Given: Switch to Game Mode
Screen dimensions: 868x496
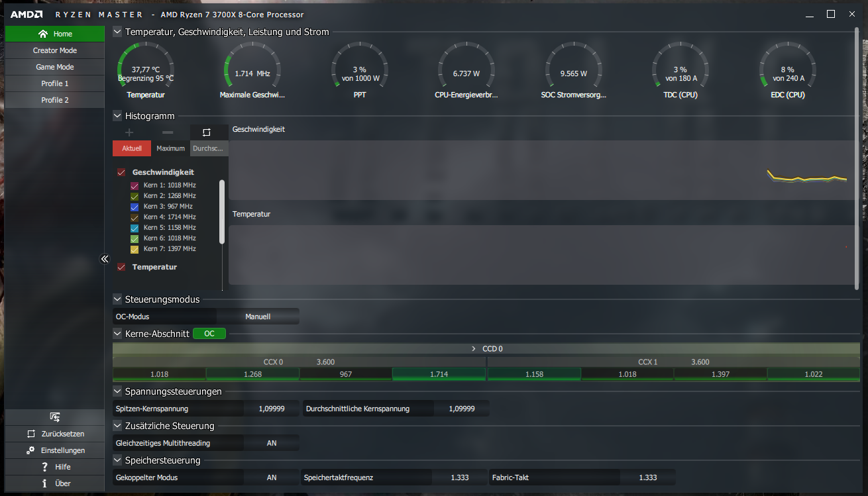Looking at the screenshot, I should coord(55,67).
